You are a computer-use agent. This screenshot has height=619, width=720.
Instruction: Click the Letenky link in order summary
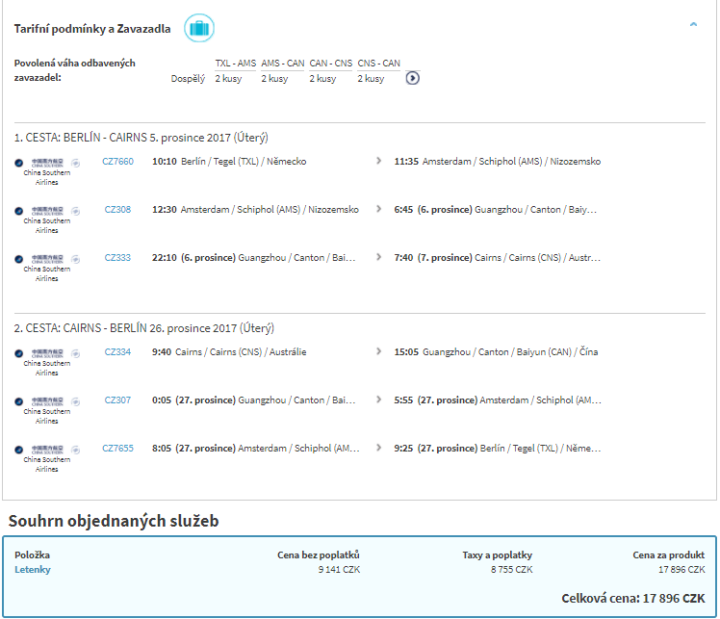pos(32,570)
